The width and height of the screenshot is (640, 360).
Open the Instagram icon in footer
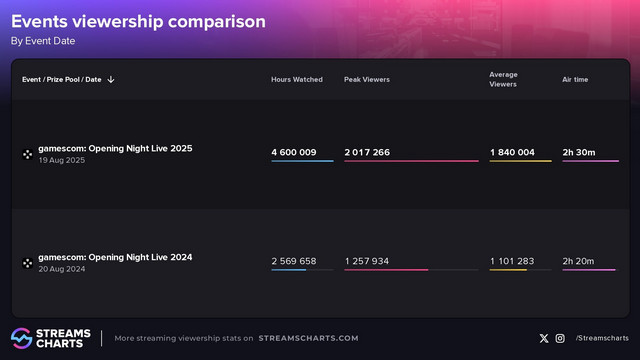(560, 338)
